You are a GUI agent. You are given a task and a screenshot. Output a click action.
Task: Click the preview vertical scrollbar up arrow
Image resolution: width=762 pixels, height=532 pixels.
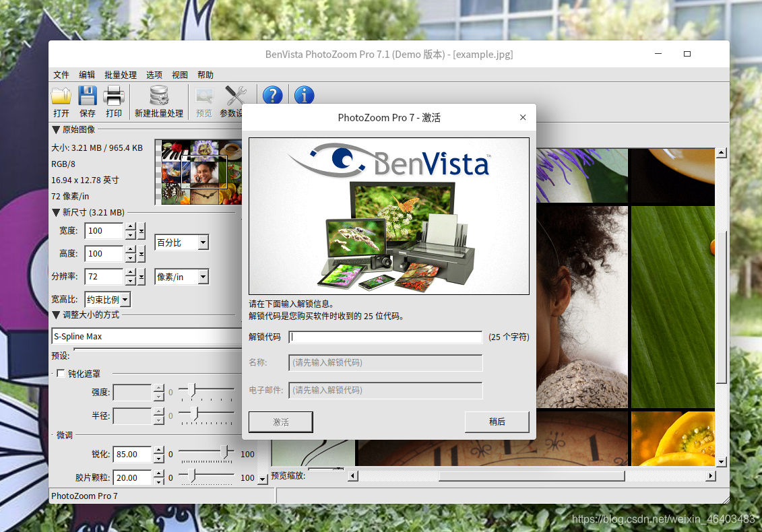click(721, 153)
